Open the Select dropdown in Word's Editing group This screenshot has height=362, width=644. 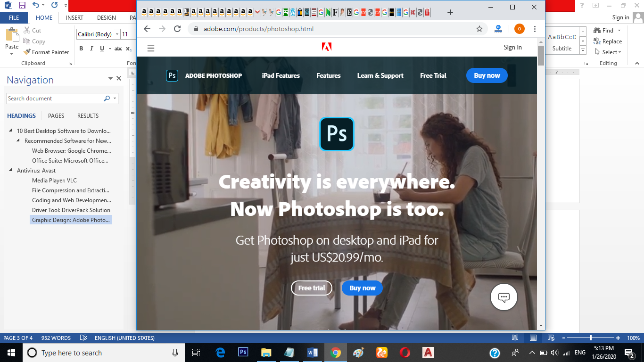coord(608,52)
